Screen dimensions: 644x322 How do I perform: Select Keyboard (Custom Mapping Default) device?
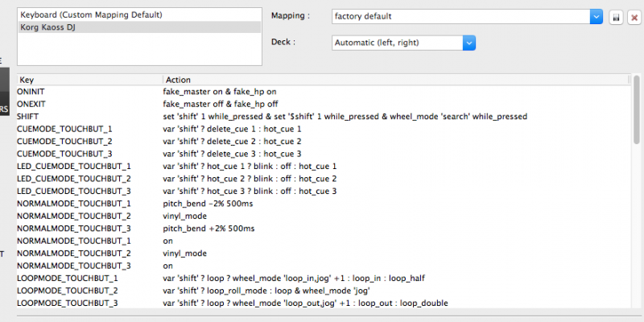[138, 14]
